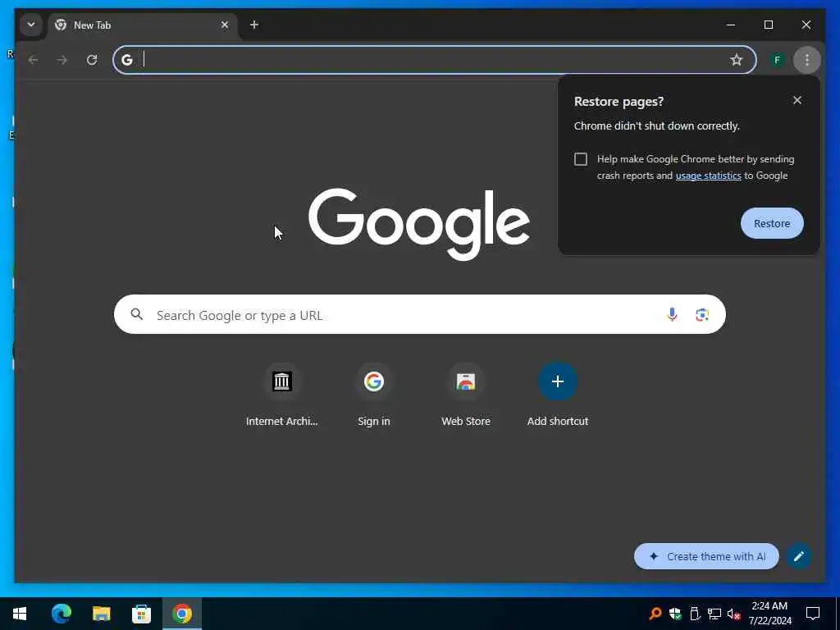The height and width of the screenshot is (630, 840).
Task: Start voice search with microphone icon
Action: pyautogui.click(x=672, y=314)
